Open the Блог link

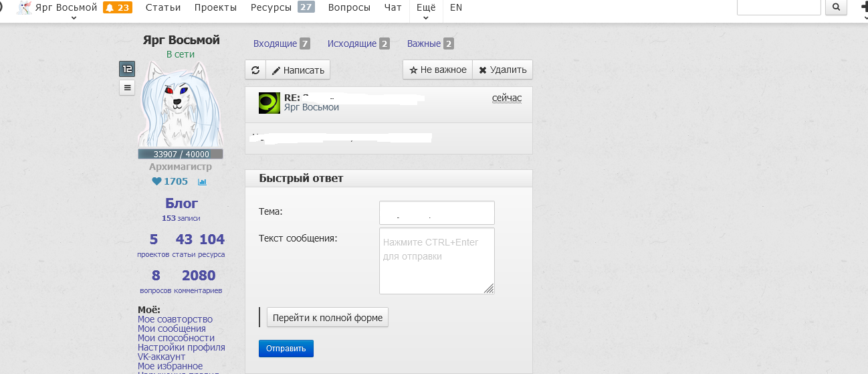click(x=182, y=203)
